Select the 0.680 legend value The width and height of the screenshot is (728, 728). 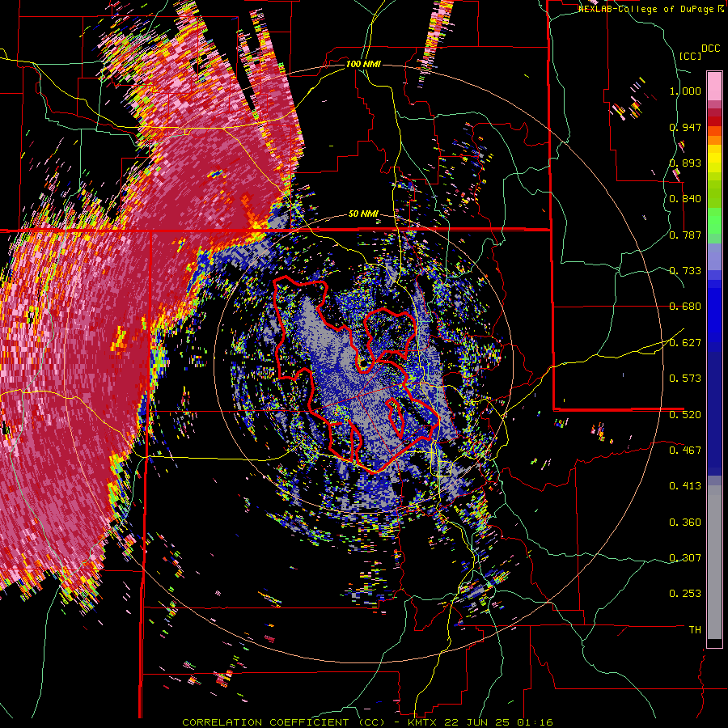685,307
